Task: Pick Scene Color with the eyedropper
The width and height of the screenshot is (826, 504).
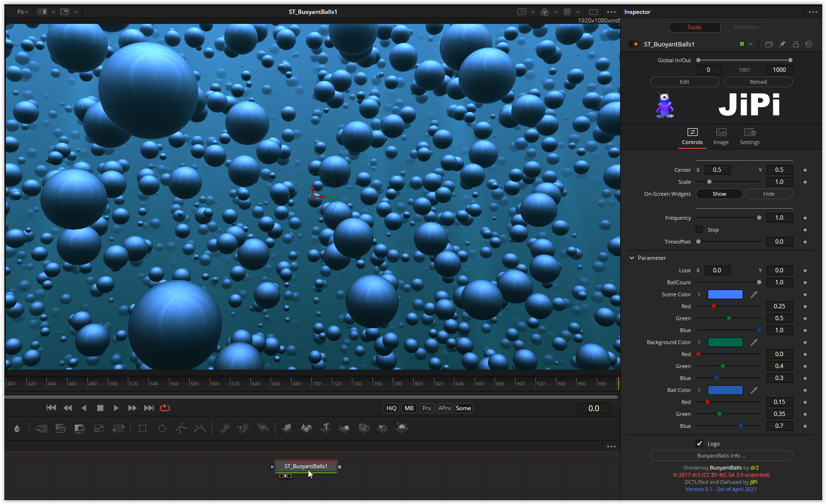Action: tap(754, 294)
